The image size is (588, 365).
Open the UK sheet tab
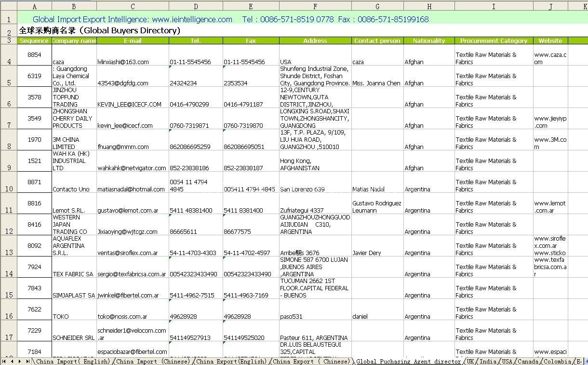(470, 361)
